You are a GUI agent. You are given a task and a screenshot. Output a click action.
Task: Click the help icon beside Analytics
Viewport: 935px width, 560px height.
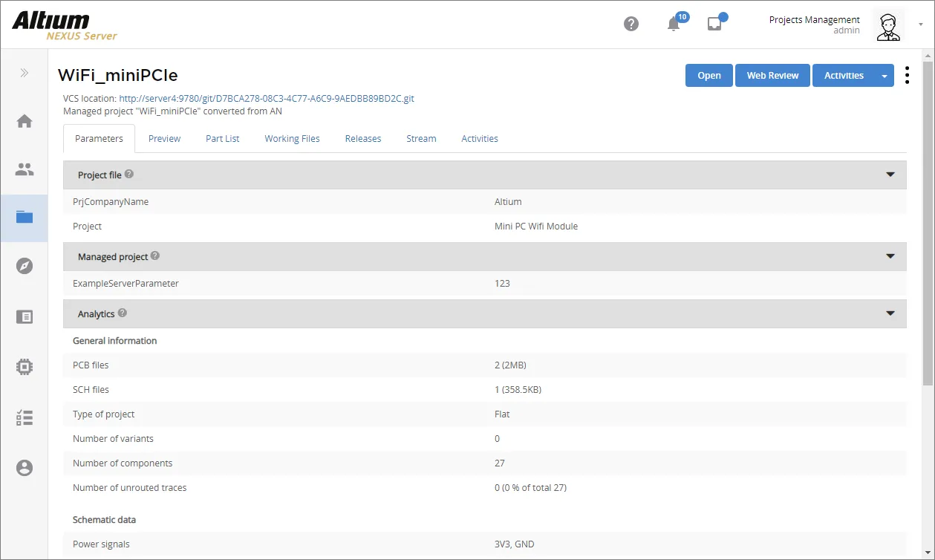pos(123,313)
